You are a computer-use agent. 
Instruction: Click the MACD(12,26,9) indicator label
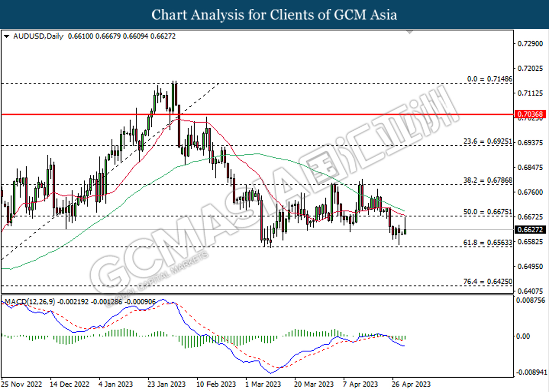(30, 302)
